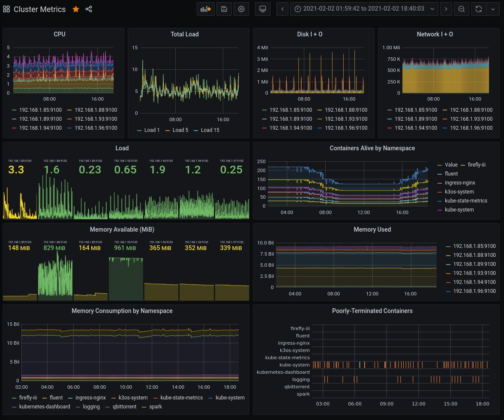Expand the refresh interval dropdown arrow
The width and height of the screenshot is (504, 420).
493,9
